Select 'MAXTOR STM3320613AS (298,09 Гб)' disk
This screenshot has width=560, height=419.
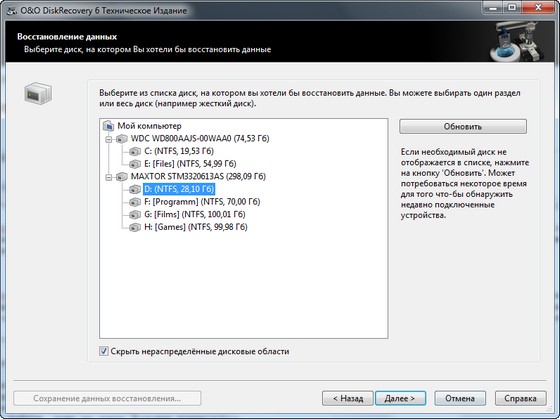pos(198,176)
